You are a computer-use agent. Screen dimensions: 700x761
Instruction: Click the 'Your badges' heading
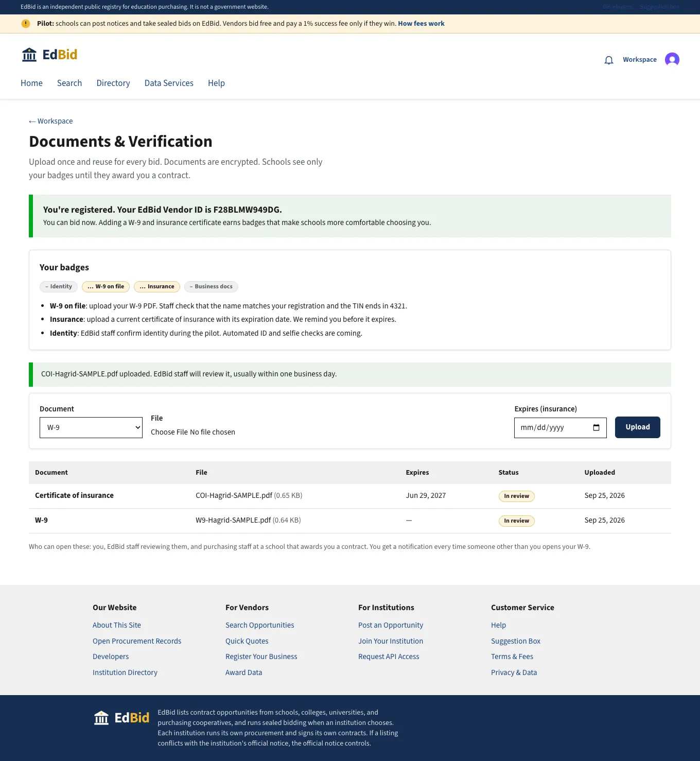[64, 268]
